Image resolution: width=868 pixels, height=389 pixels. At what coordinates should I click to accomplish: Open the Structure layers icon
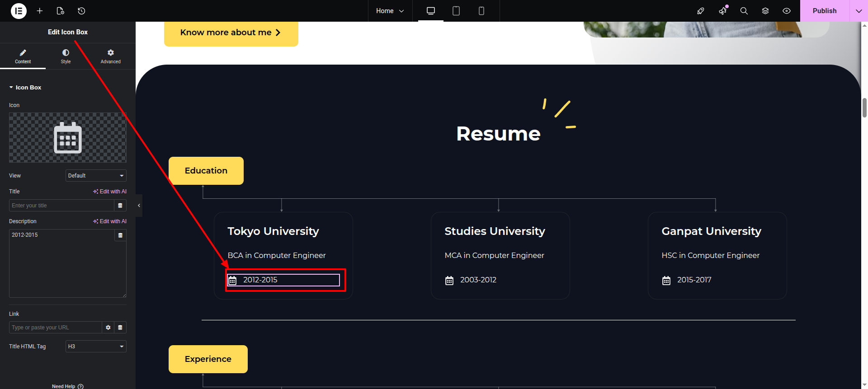[765, 11]
